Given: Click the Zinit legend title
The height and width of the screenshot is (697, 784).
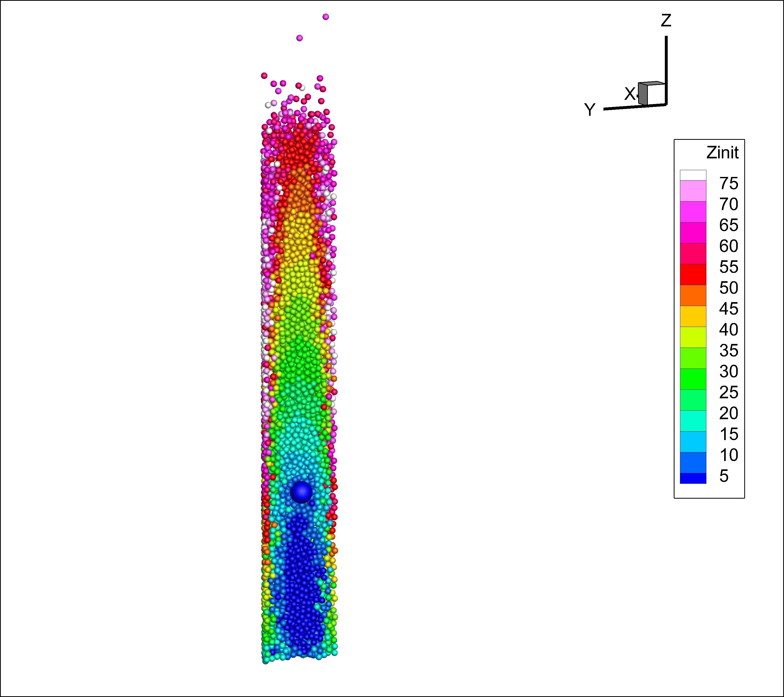Looking at the screenshot, I should (722, 153).
